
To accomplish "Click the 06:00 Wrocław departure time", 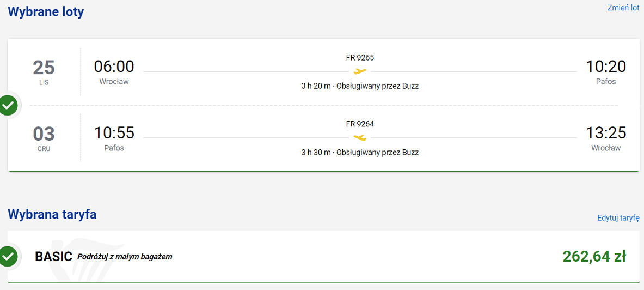I will [x=114, y=71].
